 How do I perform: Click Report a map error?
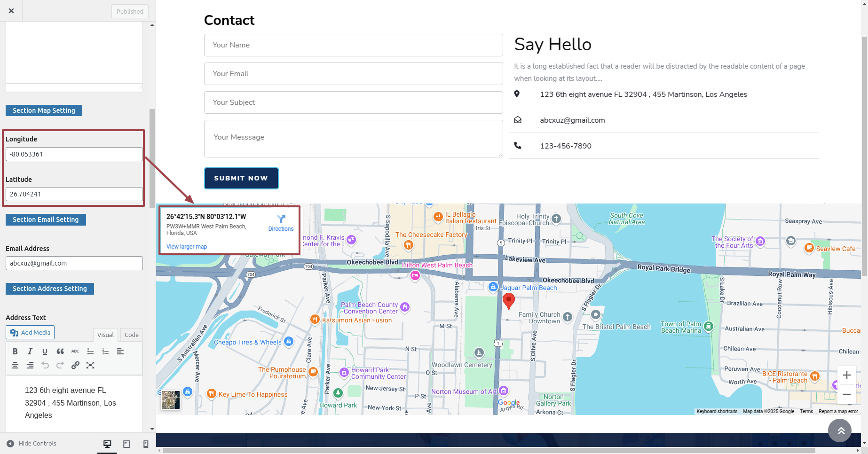[838, 411]
